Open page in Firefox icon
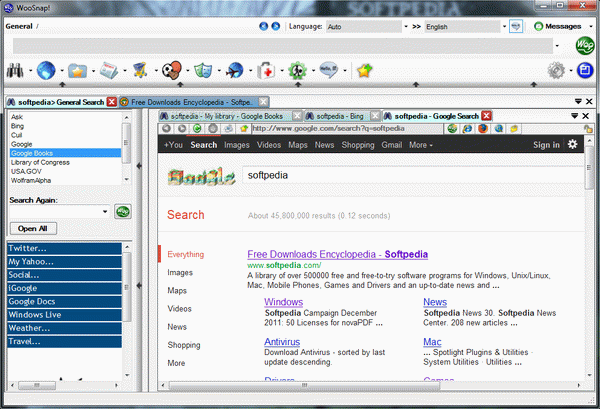Image resolution: width=600 pixels, height=409 pixels. (x=483, y=129)
